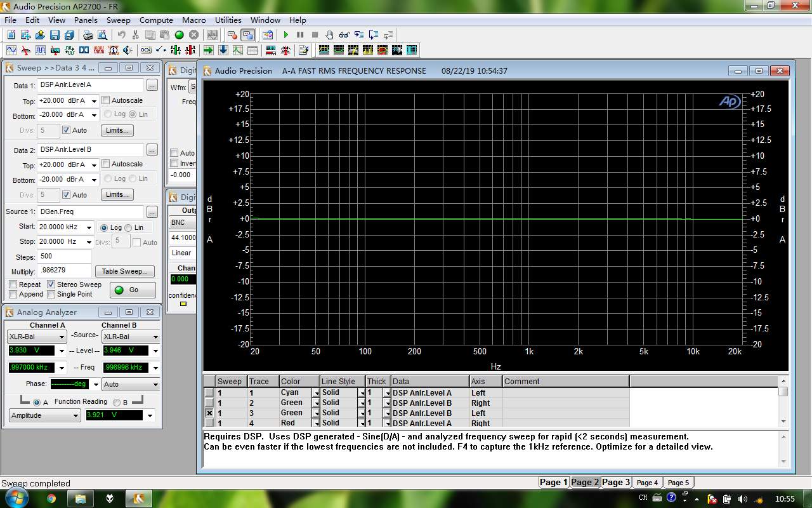Click the green Go sweep toolbar icon

[180, 35]
